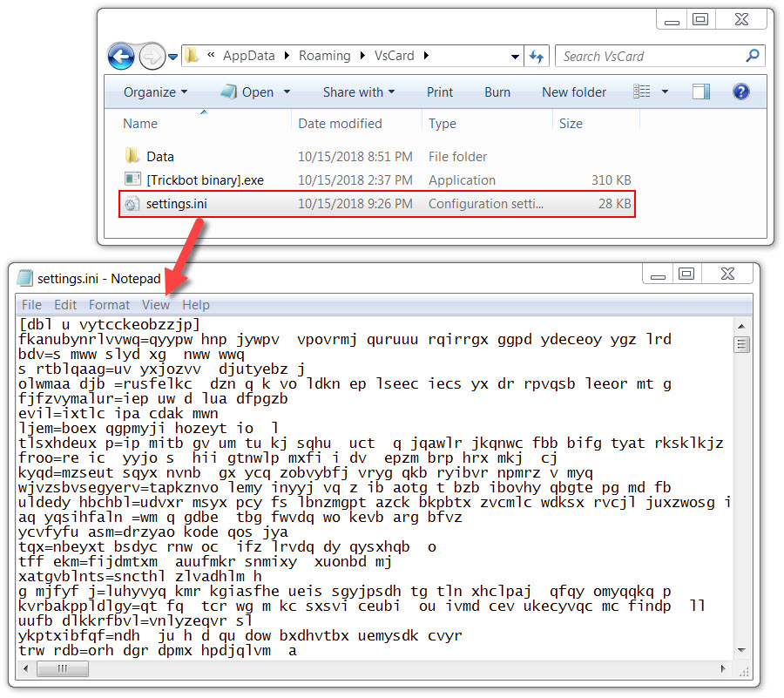Click the line starting trw rdb=orh
Image resolution: width=784 pixels, height=698 pixels.
(x=158, y=650)
